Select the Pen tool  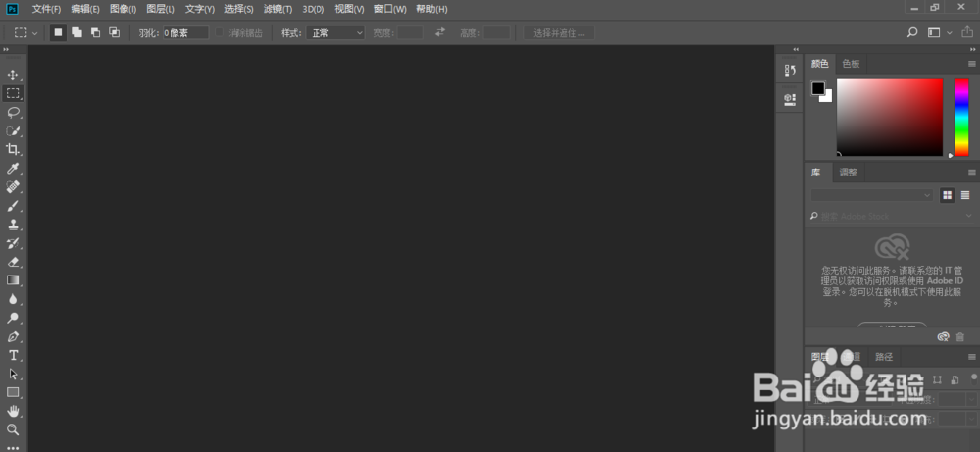click(x=13, y=336)
